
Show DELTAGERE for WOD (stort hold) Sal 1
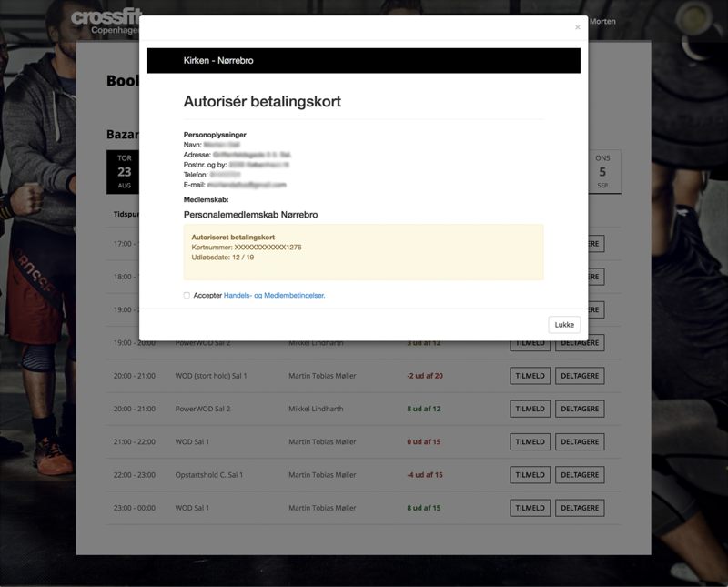(x=580, y=376)
